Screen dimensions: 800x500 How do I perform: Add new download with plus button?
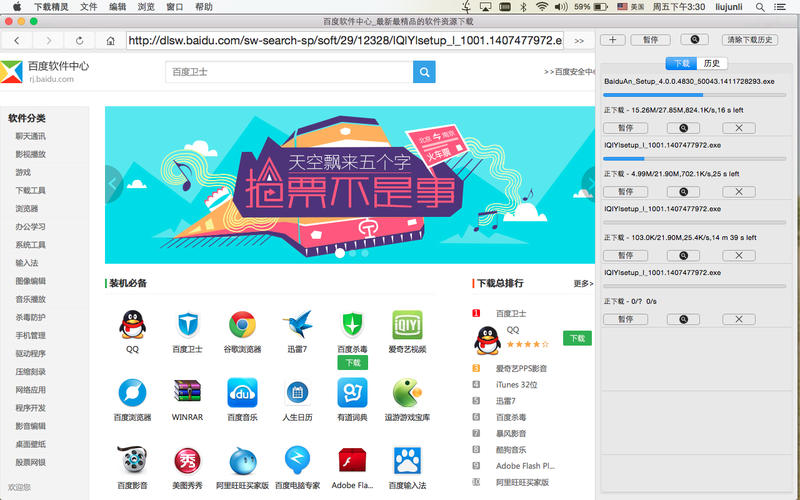(x=613, y=40)
